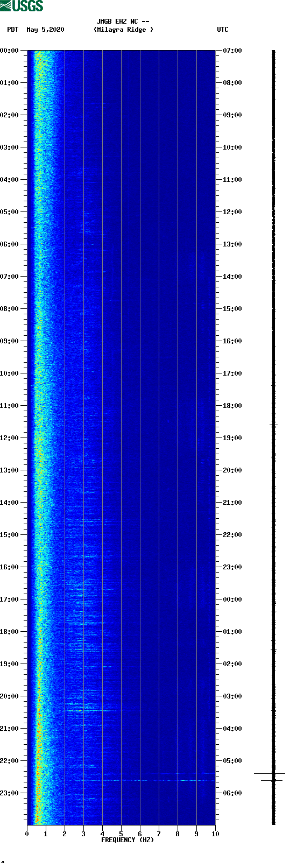
Task: Click the 21:00 UTC time label
Action: coord(232,503)
